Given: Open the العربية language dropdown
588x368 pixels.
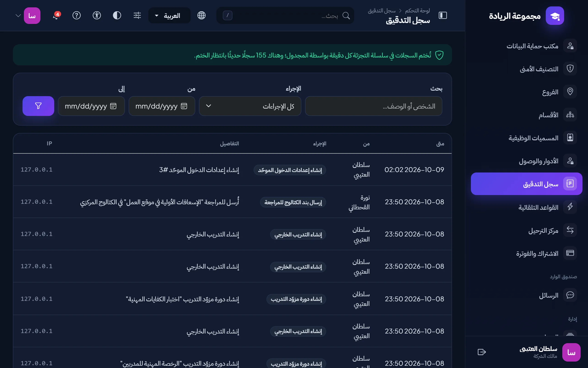Looking at the screenshot, I should tap(169, 16).
